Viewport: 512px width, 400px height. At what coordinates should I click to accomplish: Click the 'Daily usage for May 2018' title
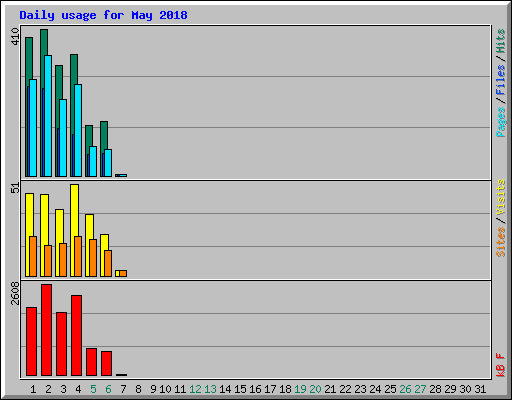(103, 15)
